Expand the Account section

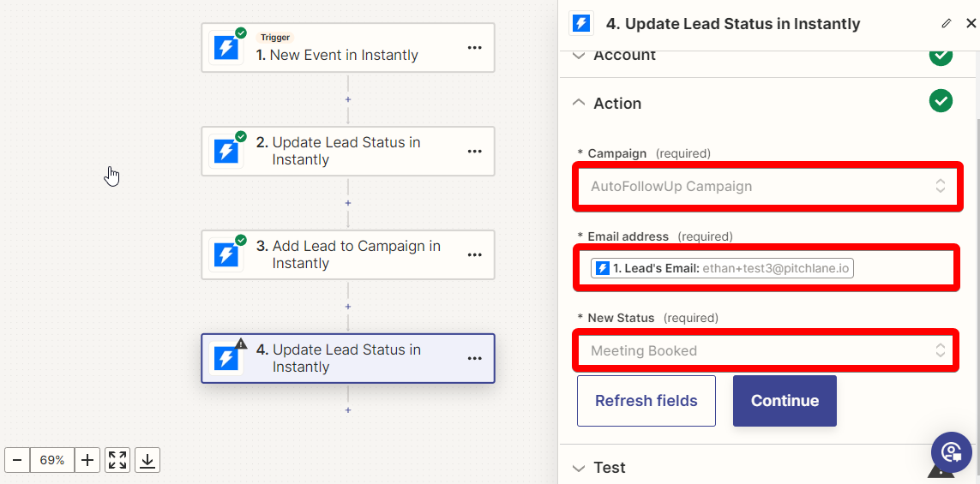coord(580,56)
